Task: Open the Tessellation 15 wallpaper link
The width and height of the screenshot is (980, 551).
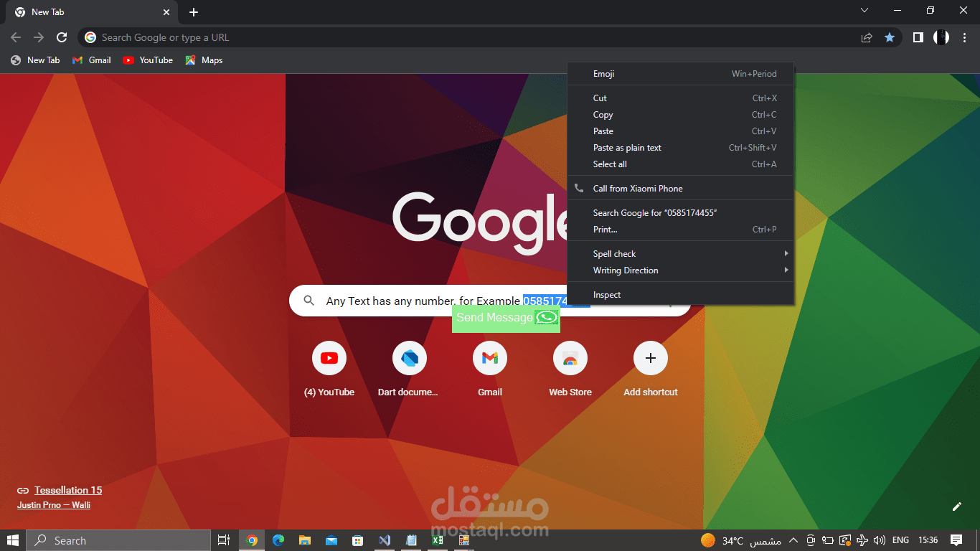Action: [68, 490]
